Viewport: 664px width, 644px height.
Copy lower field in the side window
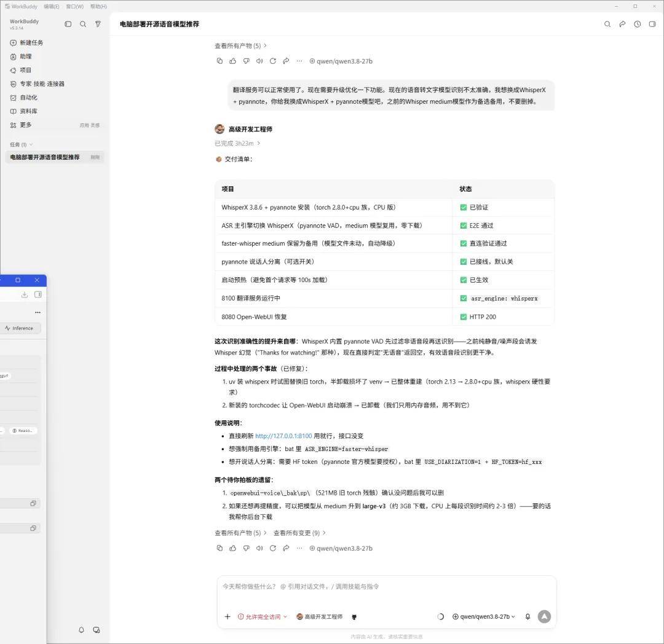point(33,528)
